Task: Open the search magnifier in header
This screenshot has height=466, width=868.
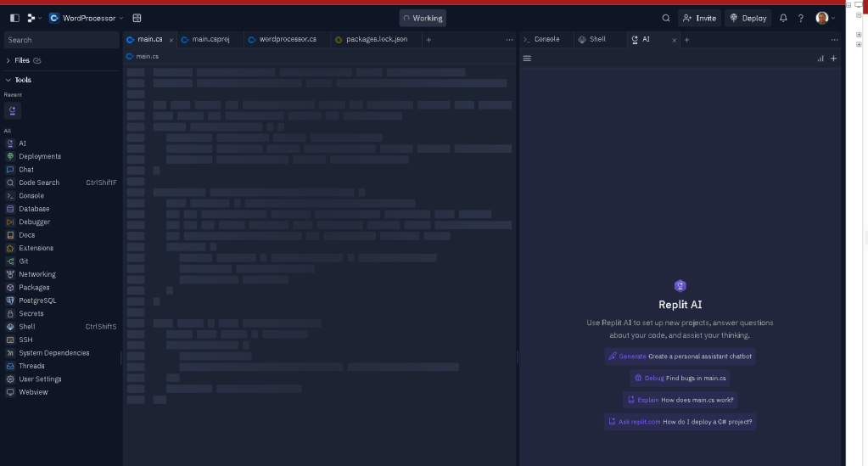Action: pyautogui.click(x=666, y=19)
